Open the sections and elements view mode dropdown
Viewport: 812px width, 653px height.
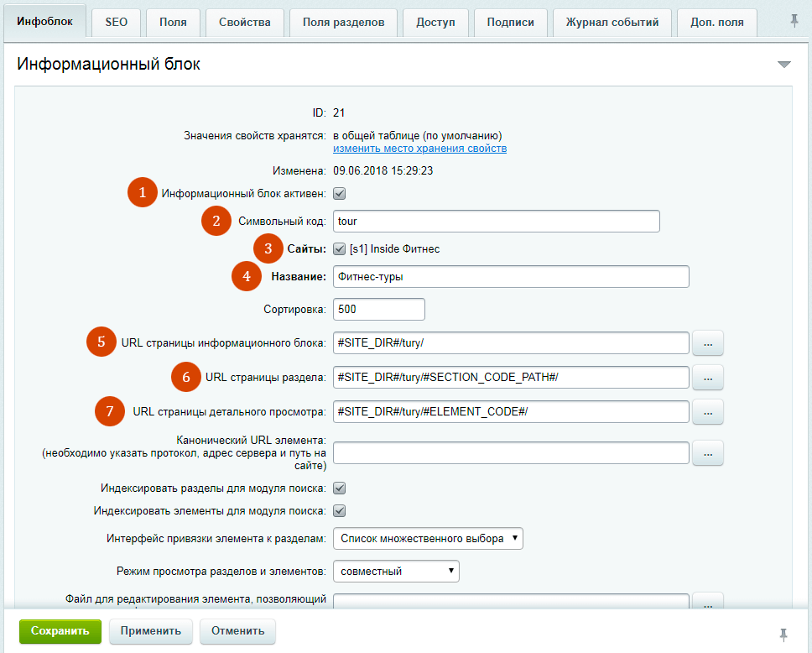(396, 571)
